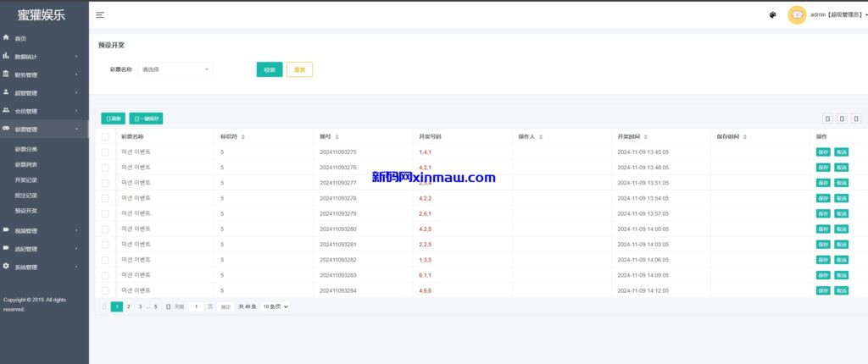This screenshot has width=868, height=364.
Task: Sort table by the 保存时间 column arrows
Action: coord(744,136)
